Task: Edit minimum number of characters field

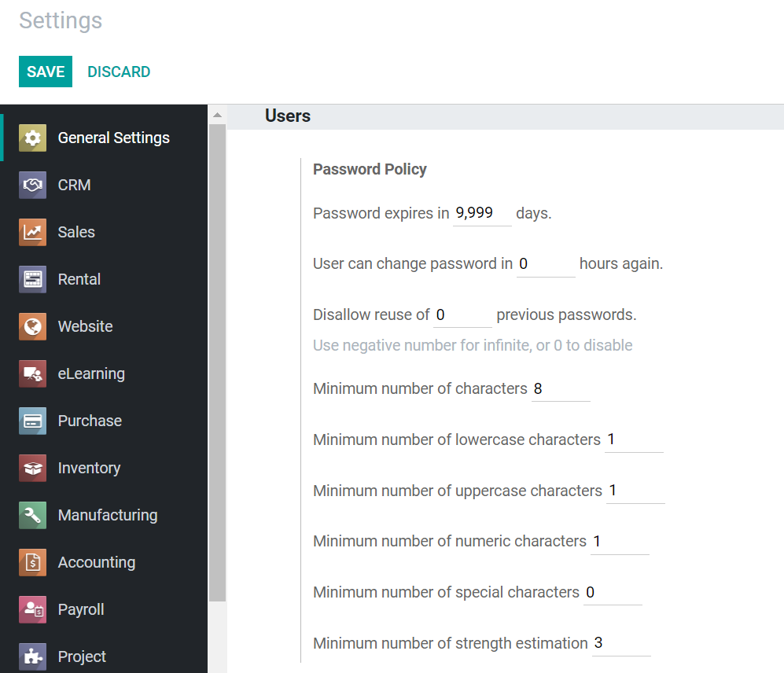Action: pos(561,388)
